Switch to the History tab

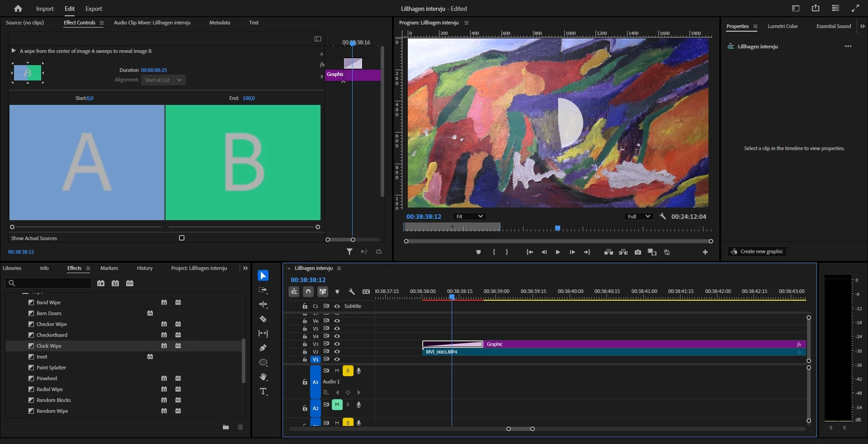click(x=145, y=268)
